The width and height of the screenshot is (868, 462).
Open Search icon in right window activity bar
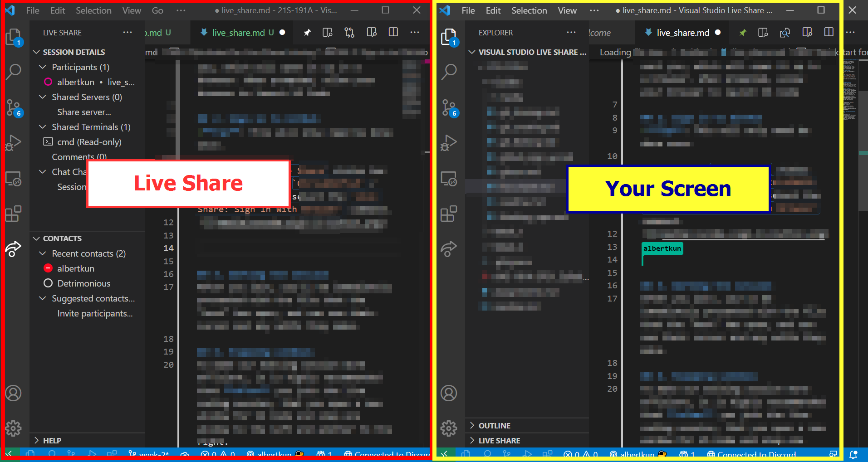coord(449,72)
